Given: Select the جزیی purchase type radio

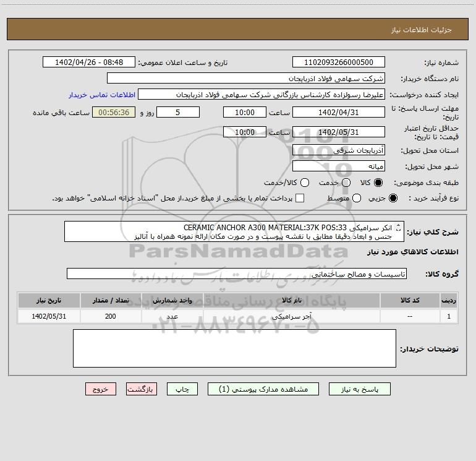Looking at the screenshot, I should (x=393, y=198).
